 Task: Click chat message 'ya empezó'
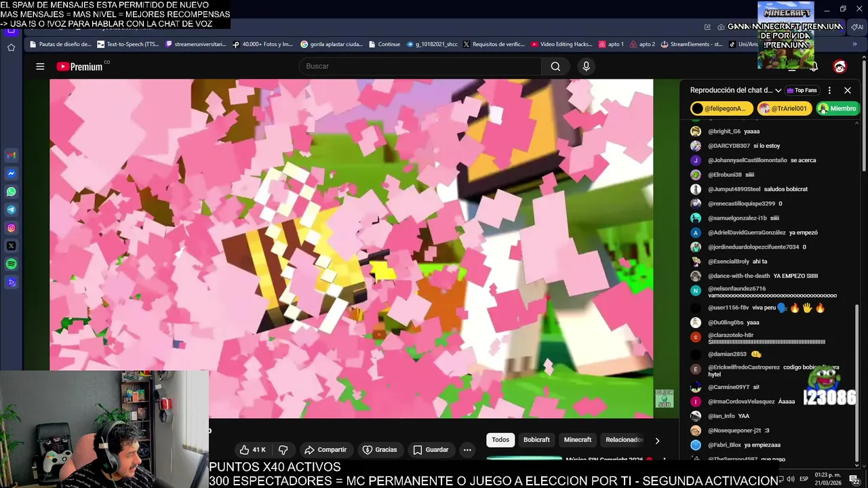tap(804, 232)
